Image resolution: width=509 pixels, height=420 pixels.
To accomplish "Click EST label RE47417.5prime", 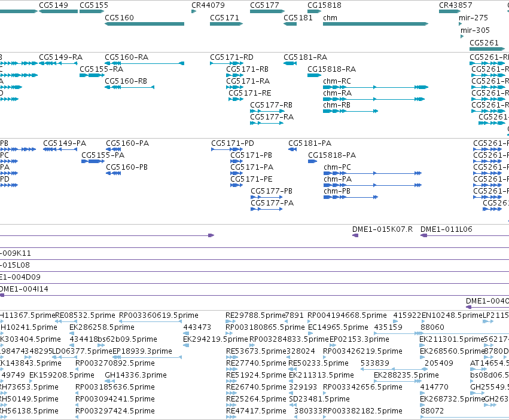I will 256,411.
